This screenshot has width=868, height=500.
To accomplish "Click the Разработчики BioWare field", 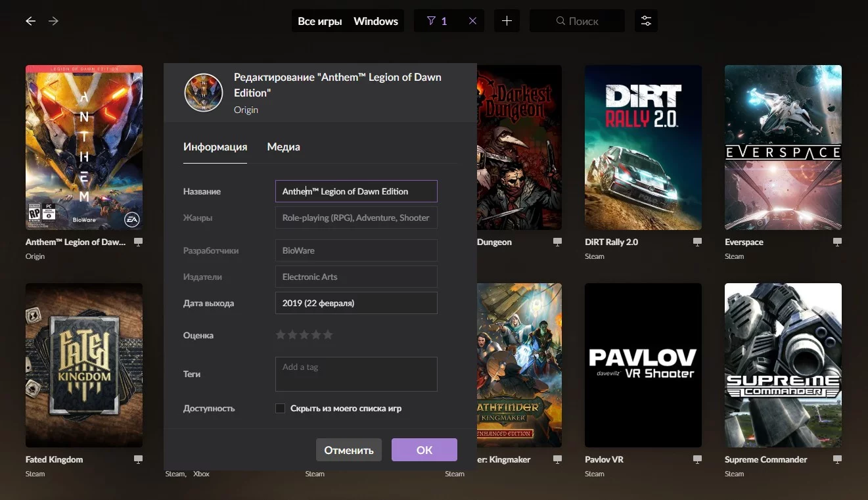I will point(356,250).
